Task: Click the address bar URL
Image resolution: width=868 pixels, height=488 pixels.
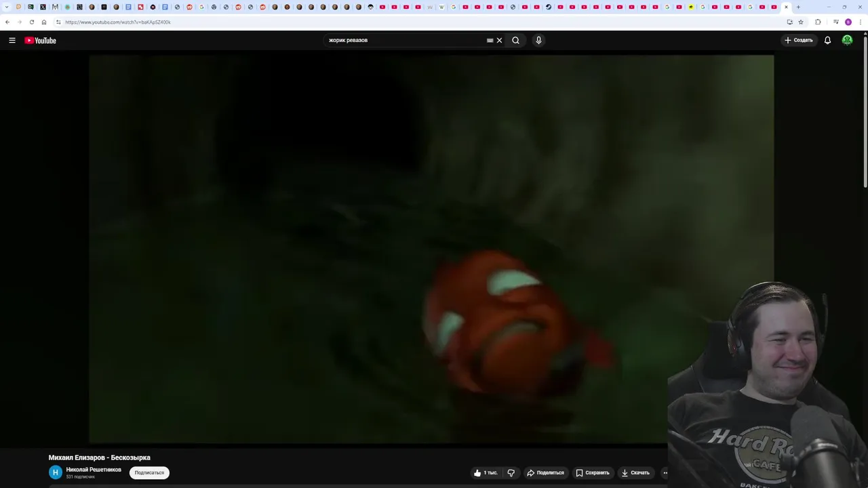Action: pos(118,22)
